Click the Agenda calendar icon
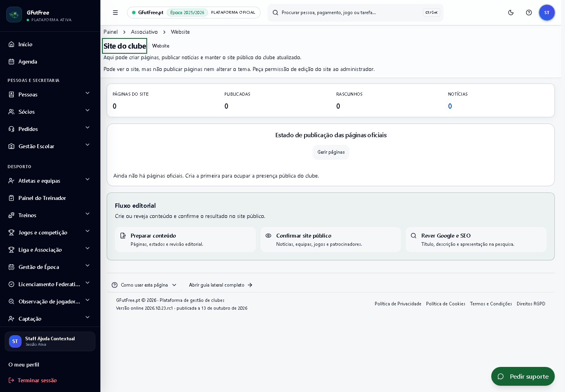This screenshot has height=392, width=565. 11,62
